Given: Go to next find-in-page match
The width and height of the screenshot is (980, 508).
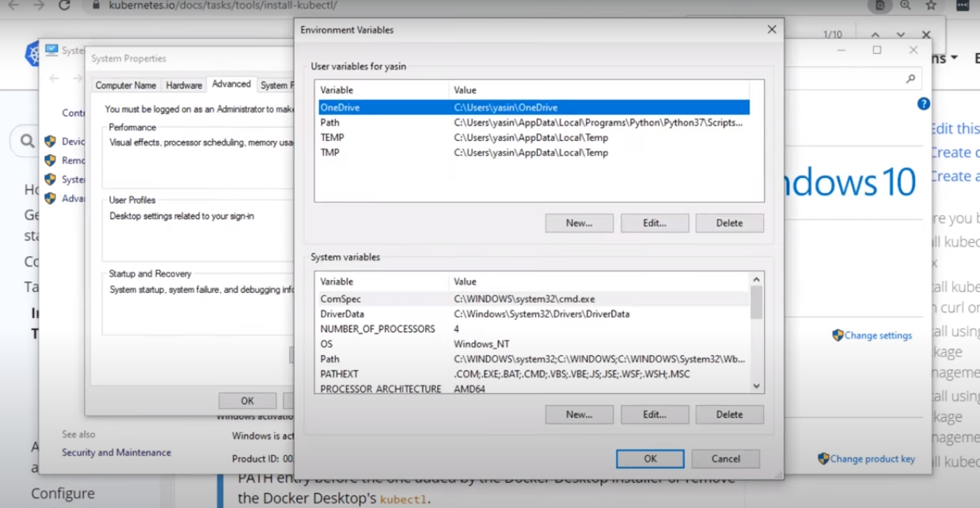Looking at the screenshot, I should pyautogui.click(x=900, y=35).
